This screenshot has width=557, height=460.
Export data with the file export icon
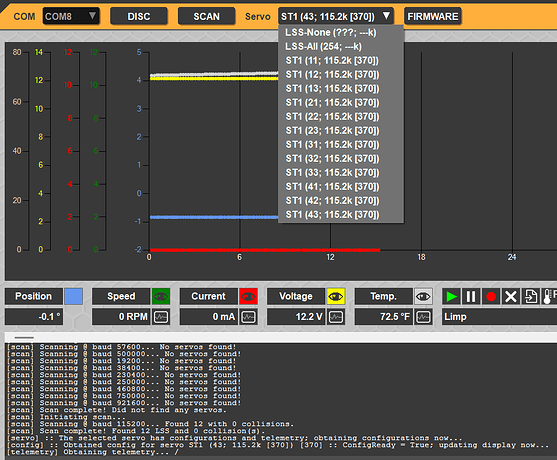pyautogui.click(x=531, y=296)
